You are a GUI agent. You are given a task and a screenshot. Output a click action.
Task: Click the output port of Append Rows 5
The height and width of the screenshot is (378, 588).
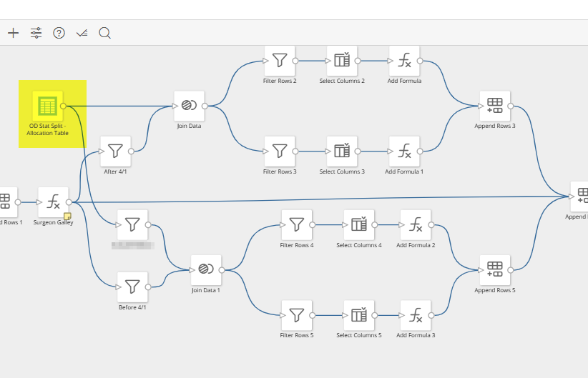point(510,270)
